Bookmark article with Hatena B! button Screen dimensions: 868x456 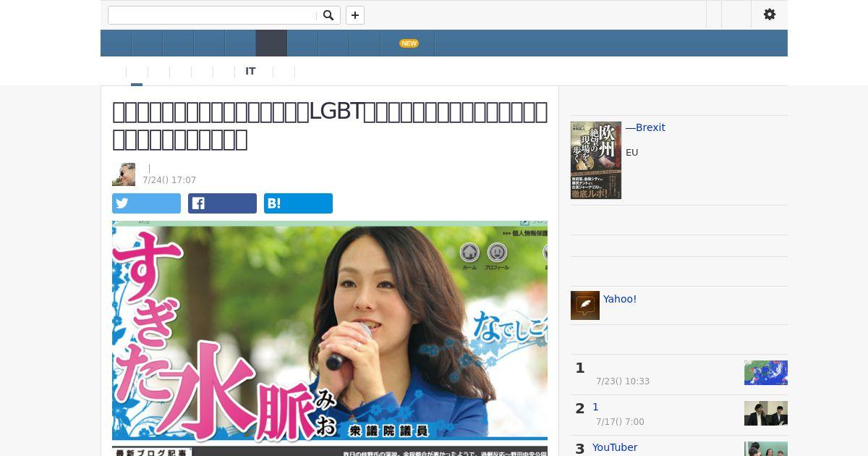(x=298, y=203)
